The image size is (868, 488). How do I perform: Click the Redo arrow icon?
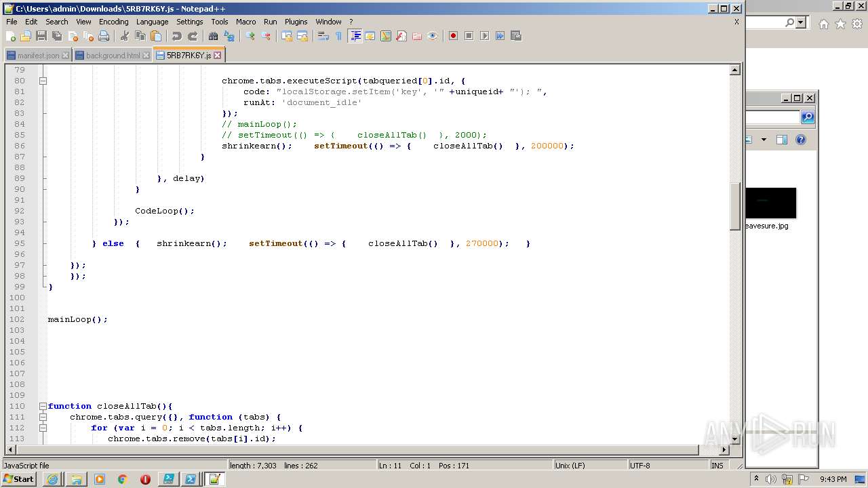pyautogui.click(x=193, y=36)
